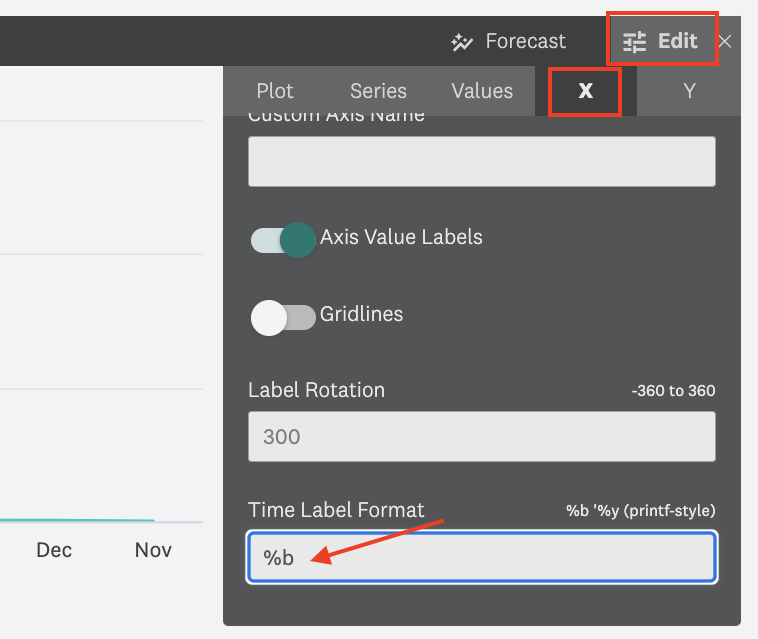Click the Time Label Format field
This screenshot has height=639, width=758.
coord(481,558)
